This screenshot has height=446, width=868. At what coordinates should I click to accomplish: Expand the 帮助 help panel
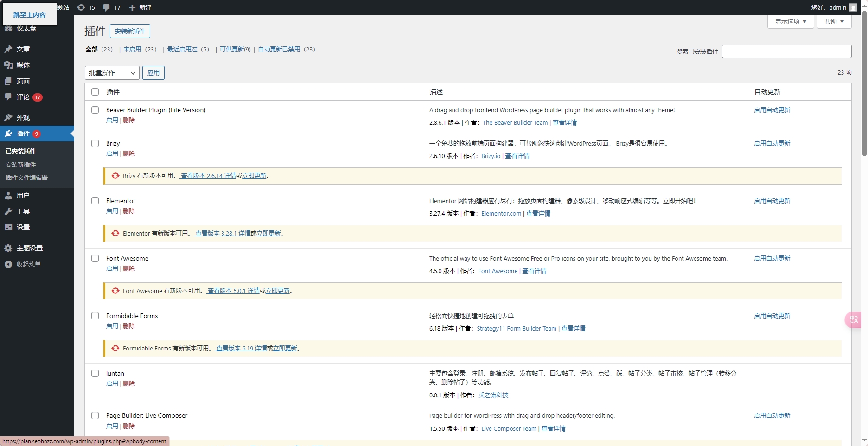[x=834, y=21]
